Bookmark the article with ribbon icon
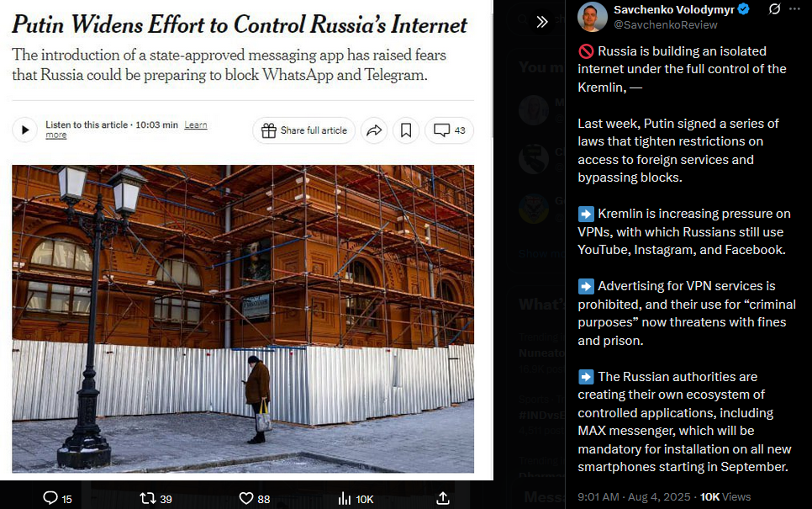Viewport: 812px width, 509px height. (406, 130)
